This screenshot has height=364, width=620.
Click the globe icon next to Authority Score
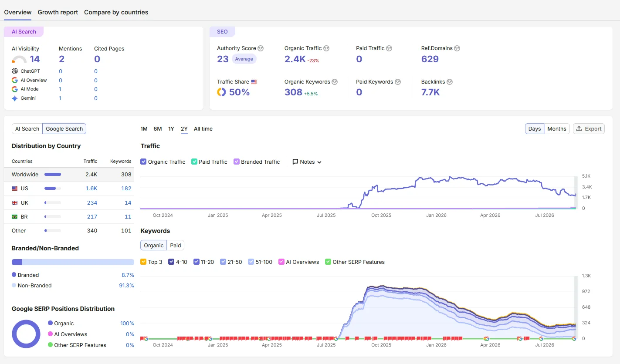click(261, 48)
